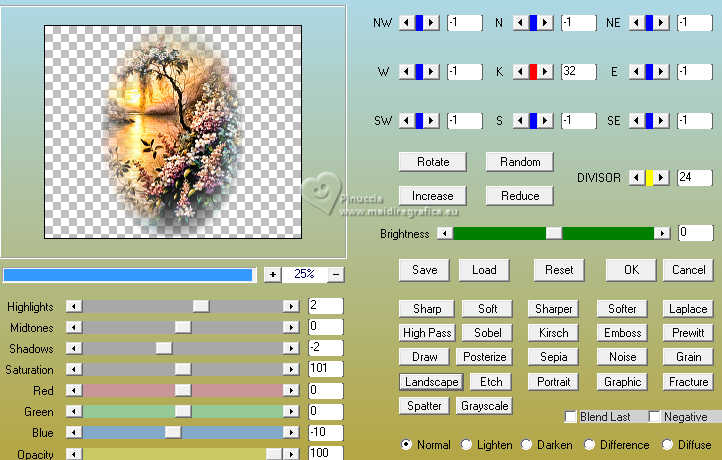Viewport: 722px width, 460px height.
Task: Decrease the W kernel value arrow
Action: [x=406, y=71]
